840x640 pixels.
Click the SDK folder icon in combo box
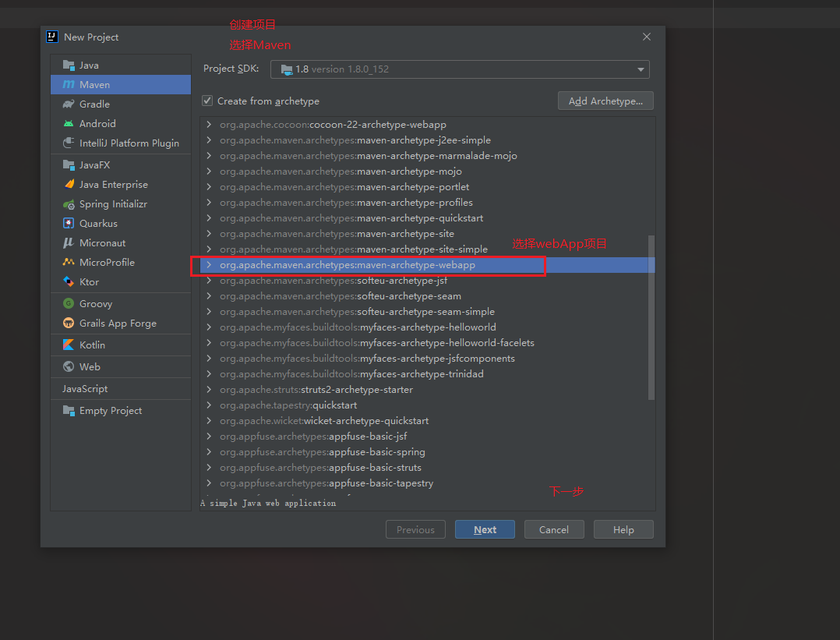(x=287, y=69)
